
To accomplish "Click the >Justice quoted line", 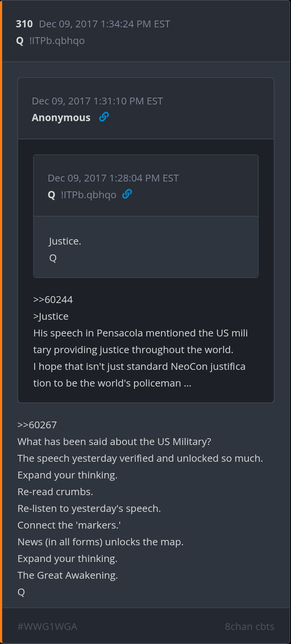I will click(x=51, y=316).
